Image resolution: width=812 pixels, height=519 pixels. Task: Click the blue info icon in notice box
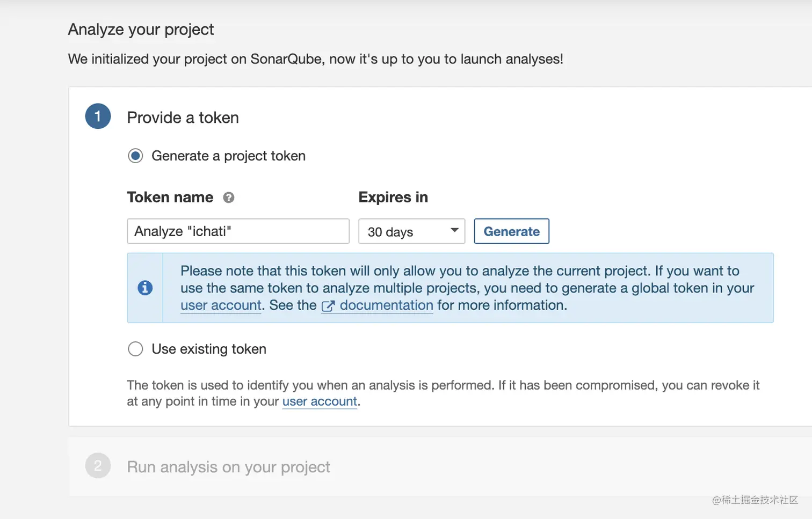pos(145,288)
